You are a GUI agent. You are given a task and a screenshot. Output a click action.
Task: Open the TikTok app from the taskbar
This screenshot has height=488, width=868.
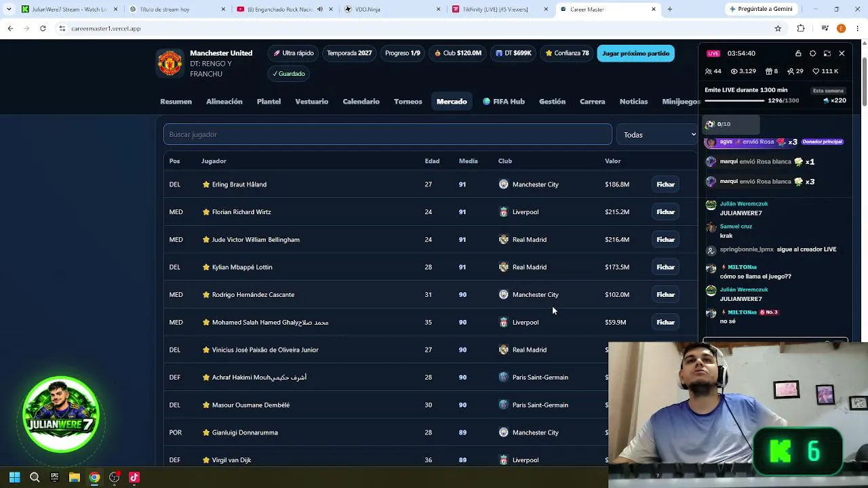(134, 477)
